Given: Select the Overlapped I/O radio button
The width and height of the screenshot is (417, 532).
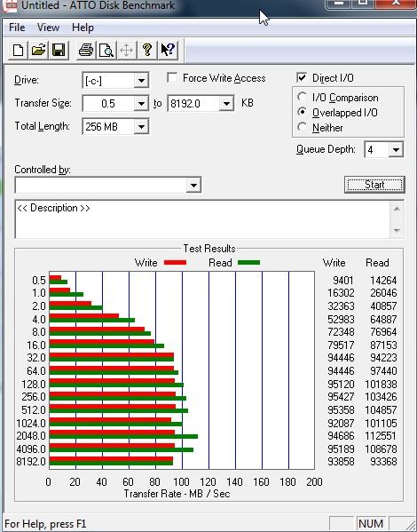Looking at the screenshot, I should (302, 112).
